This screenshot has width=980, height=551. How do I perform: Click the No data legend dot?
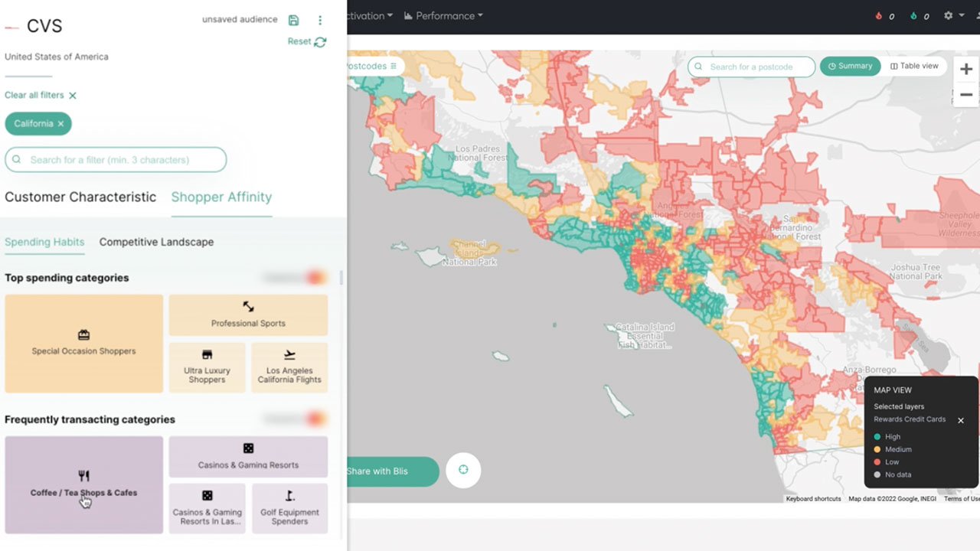click(877, 474)
